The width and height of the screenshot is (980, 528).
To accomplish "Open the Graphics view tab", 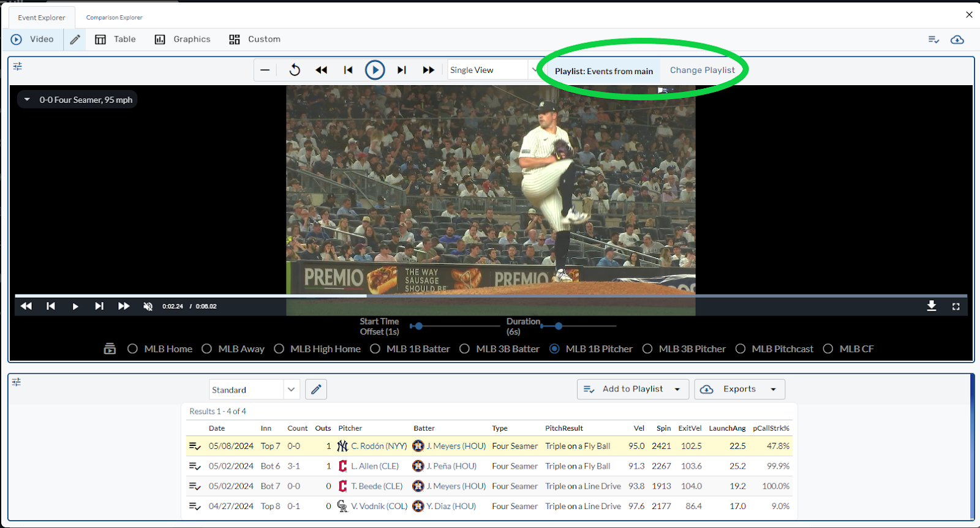I will coord(183,39).
